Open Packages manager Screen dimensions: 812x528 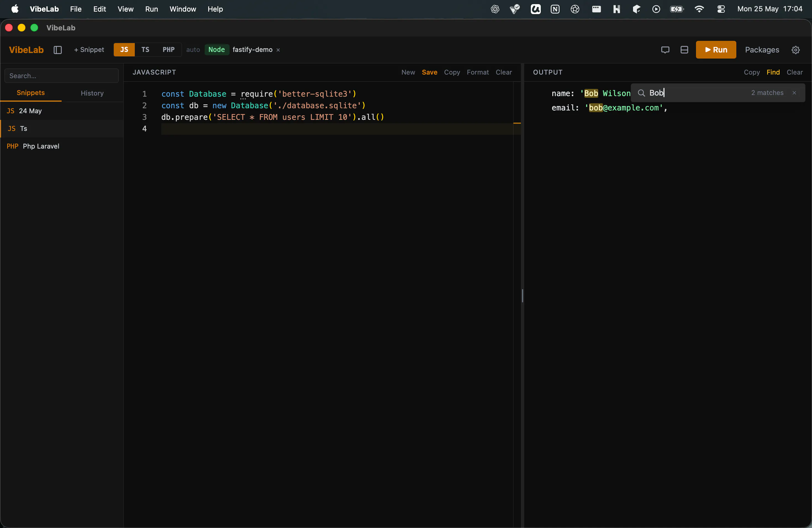[x=762, y=50]
